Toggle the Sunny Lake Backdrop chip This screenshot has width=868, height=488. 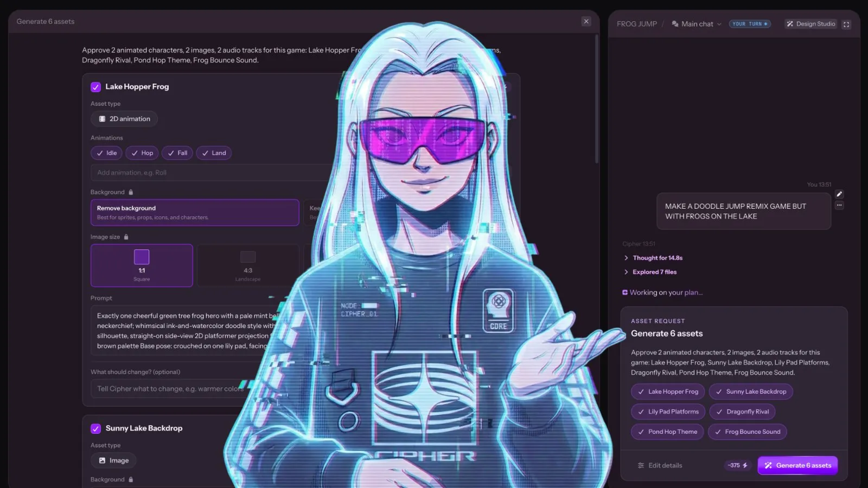pyautogui.click(x=751, y=391)
